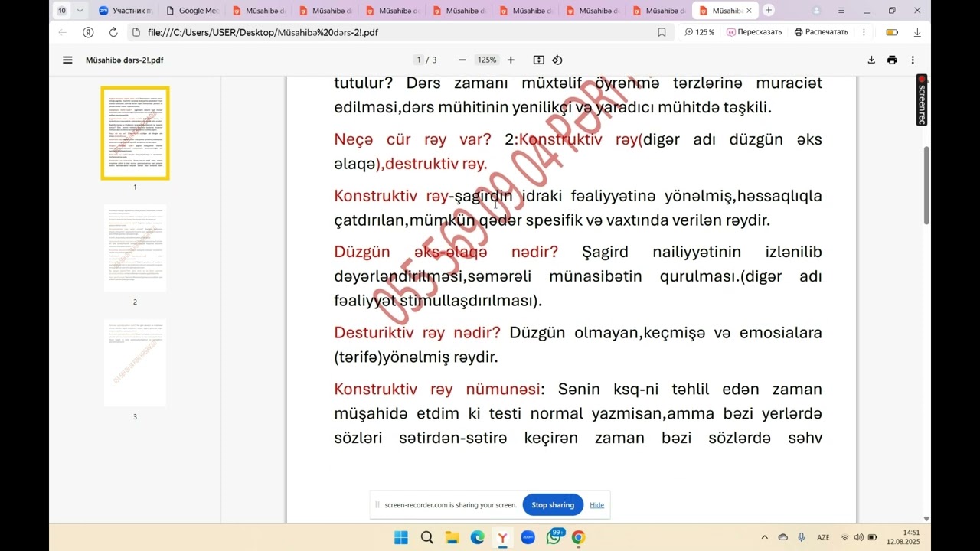Go back to previous page

[x=63, y=32]
